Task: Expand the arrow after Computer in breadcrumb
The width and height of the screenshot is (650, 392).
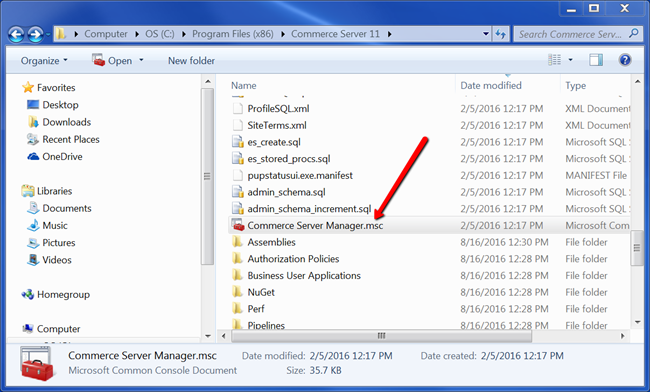Action: pyautogui.click(x=137, y=34)
